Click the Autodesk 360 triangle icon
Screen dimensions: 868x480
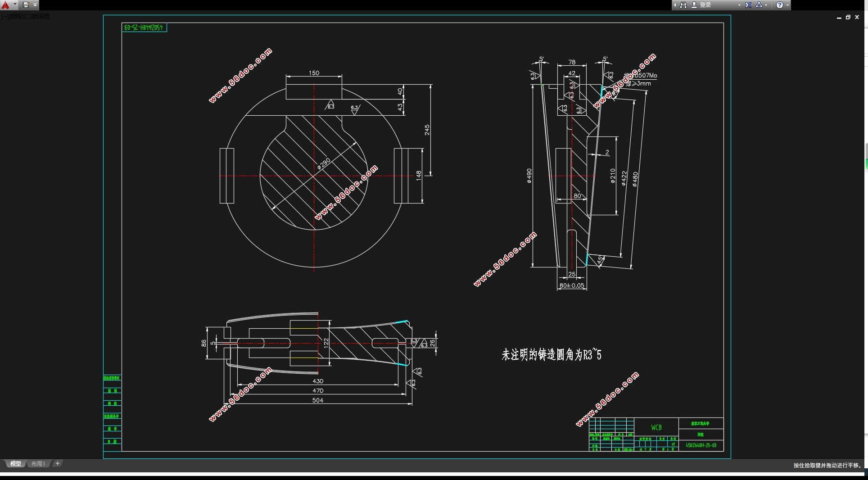759,5
